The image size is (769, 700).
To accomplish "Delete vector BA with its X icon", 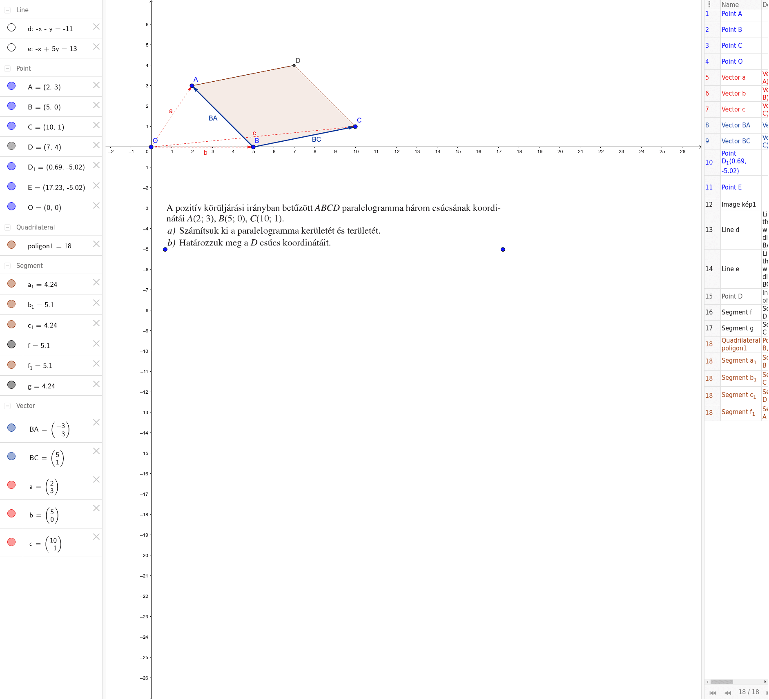I will pyautogui.click(x=96, y=422).
